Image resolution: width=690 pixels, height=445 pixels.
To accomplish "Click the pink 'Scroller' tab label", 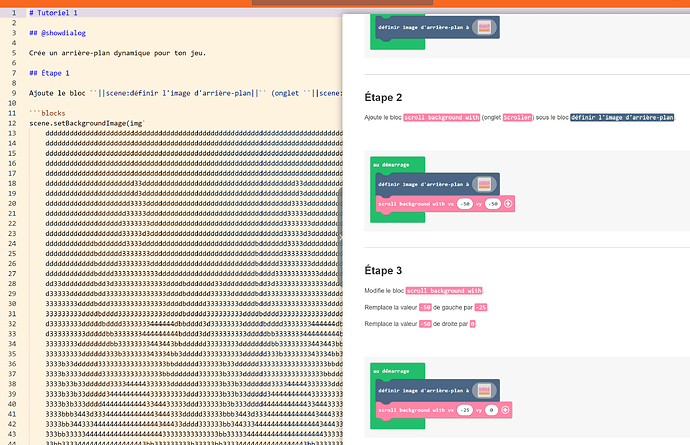I will click(x=518, y=118).
